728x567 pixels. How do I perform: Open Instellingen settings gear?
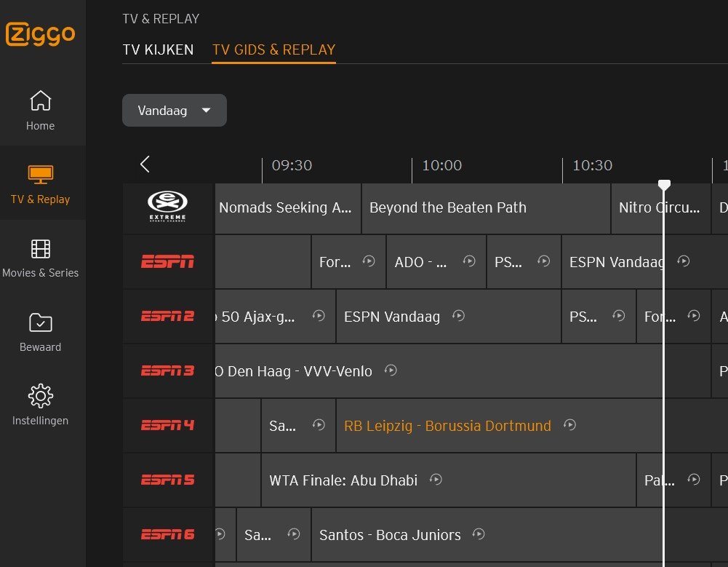point(41,405)
